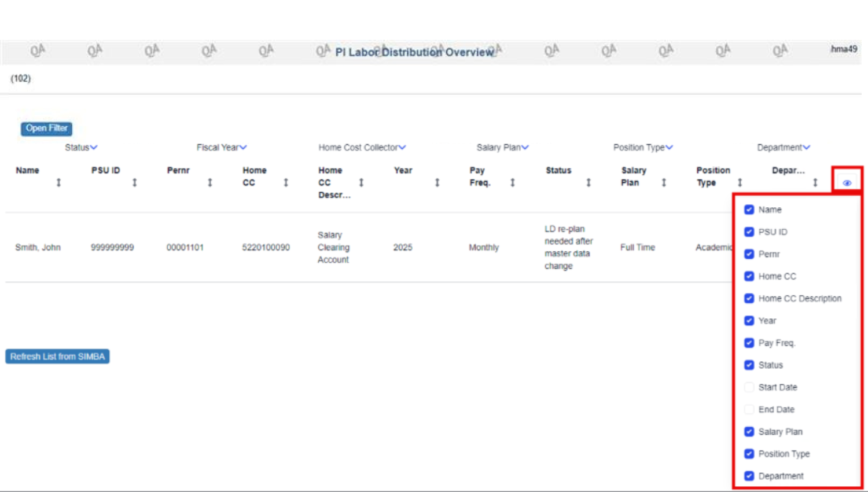Sort by the Depar... column arrows
This screenshot has width=868, height=492.
[815, 183]
